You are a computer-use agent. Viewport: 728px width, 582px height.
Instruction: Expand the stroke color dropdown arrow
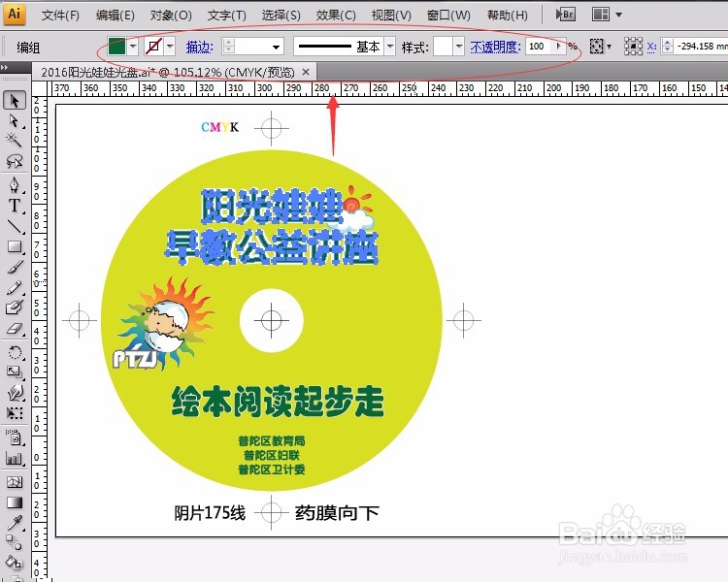tap(170, 47)
